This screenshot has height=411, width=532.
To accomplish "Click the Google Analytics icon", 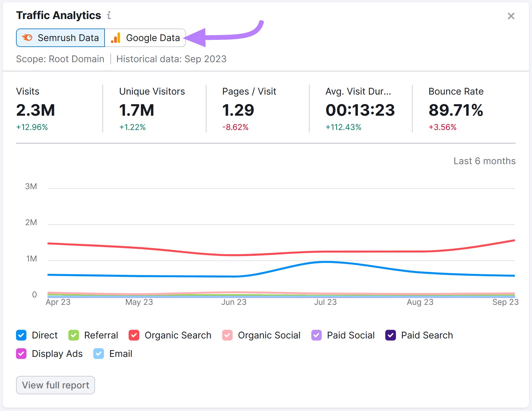I will (x=115, y=38).
